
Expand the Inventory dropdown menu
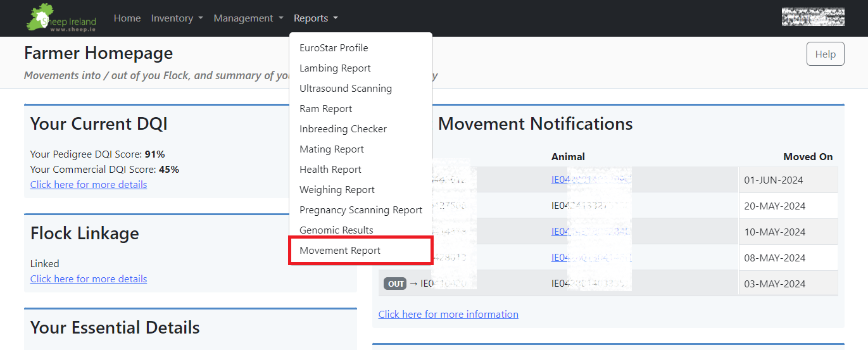click(x=177, y=18)
